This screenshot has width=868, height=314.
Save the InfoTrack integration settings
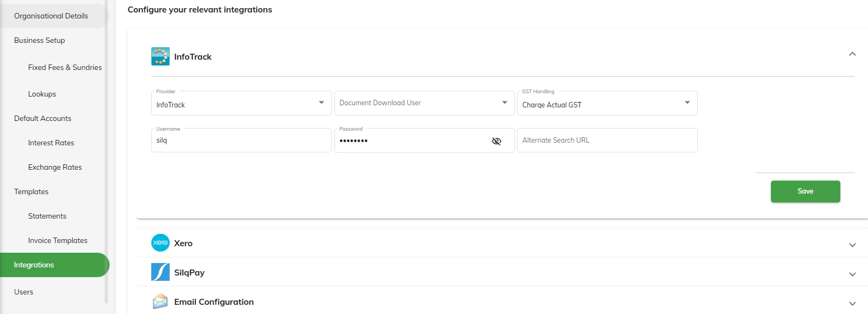[x=805, y=191]
